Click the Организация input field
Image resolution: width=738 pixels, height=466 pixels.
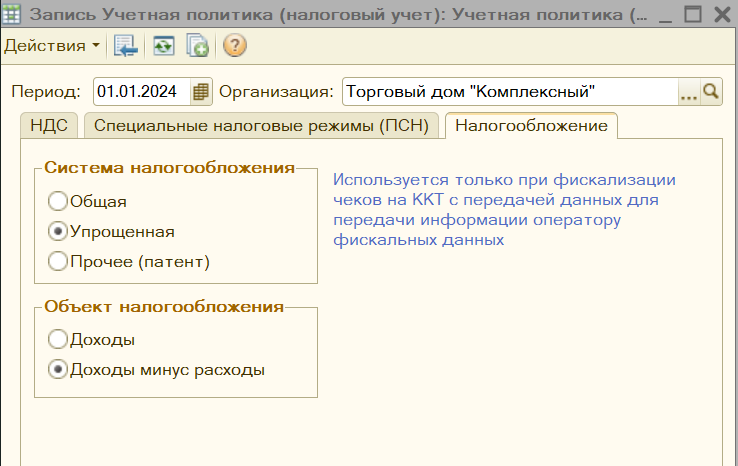click(511, 91)
